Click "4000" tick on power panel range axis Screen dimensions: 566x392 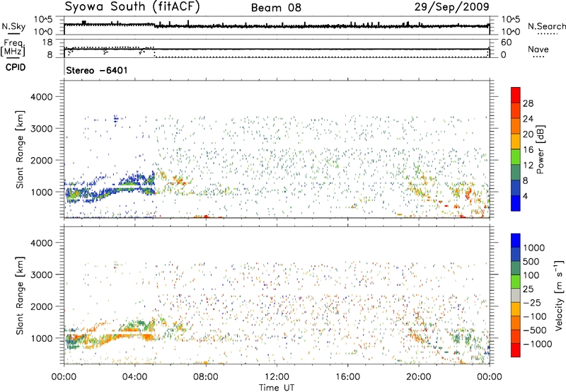click(41, 97)
